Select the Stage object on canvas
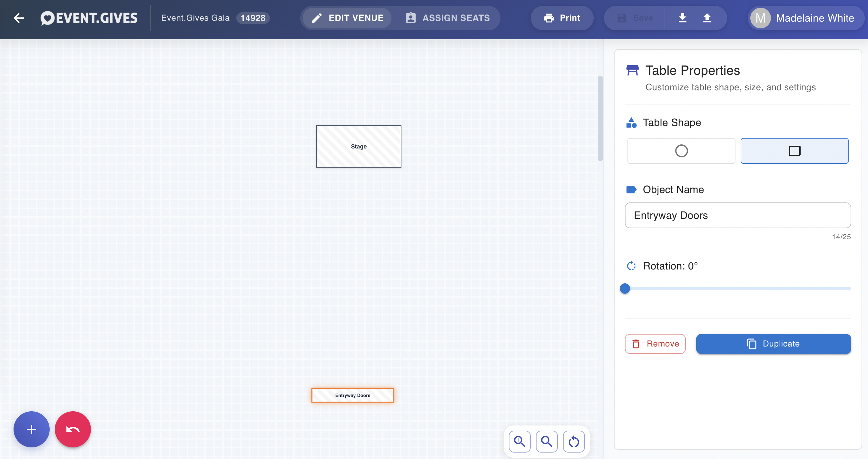 coord(359,146)
